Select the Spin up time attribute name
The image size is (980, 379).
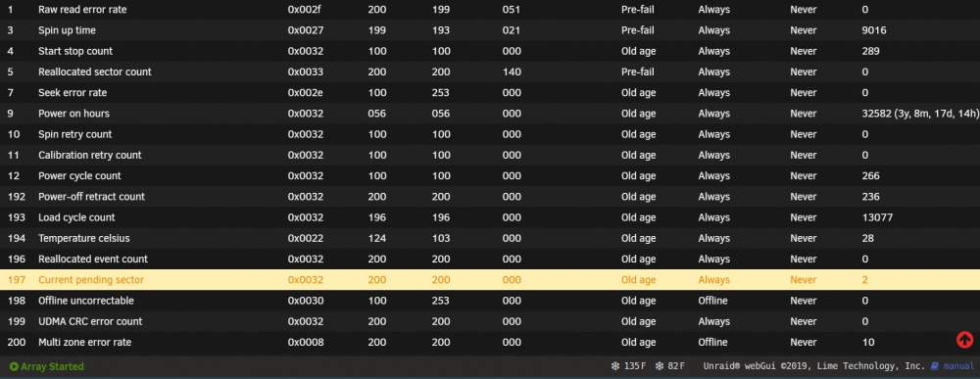[67, 30]
